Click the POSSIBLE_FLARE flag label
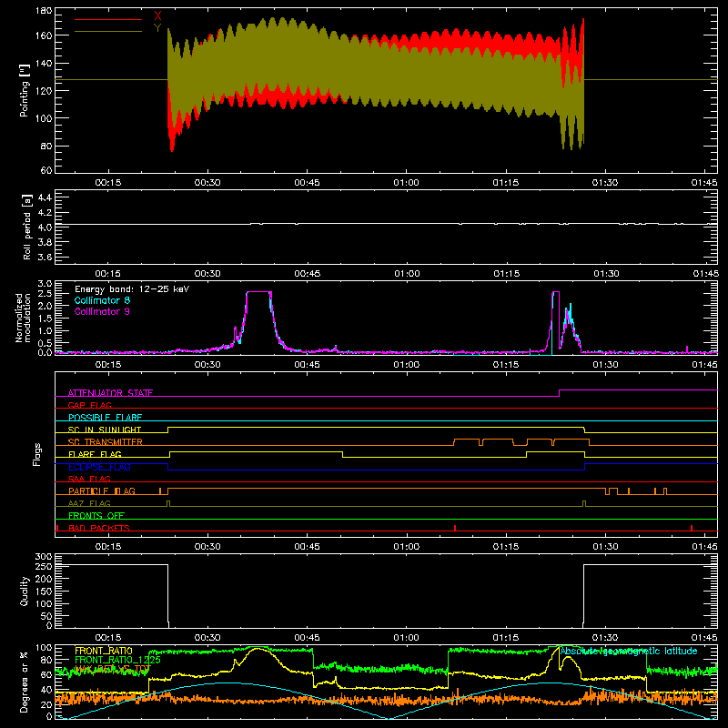 105,418
